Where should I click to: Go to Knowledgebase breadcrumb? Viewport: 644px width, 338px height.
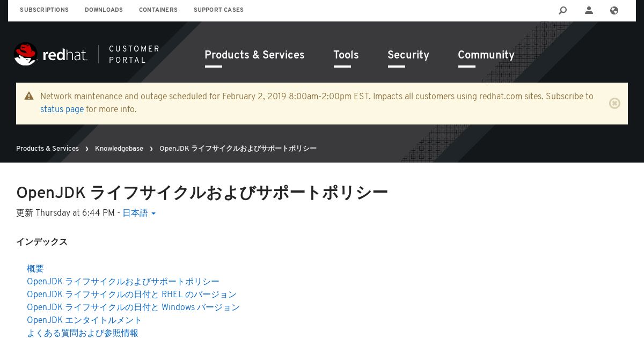tap(119, 149)
